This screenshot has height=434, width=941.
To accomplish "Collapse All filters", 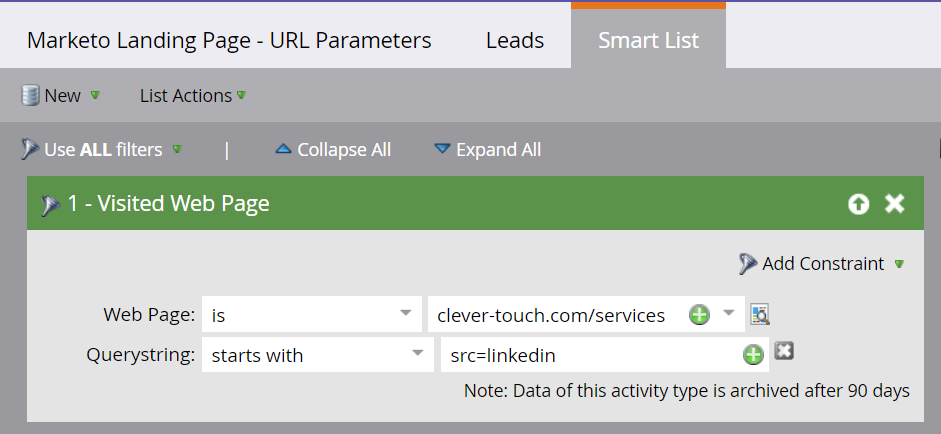I will click(333, 149).
